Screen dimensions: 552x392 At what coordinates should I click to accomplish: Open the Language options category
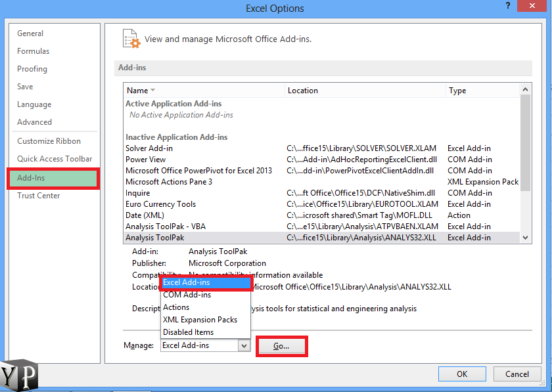point(34,104)
